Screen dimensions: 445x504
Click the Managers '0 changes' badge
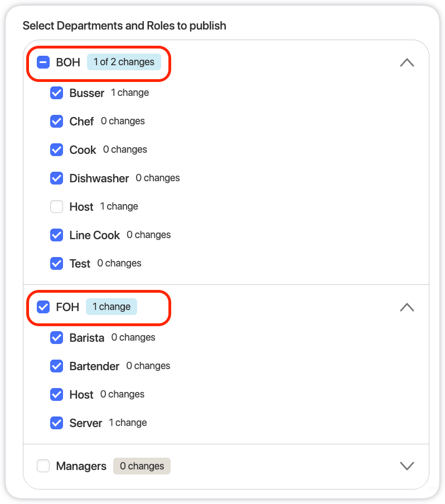pos(142,466)
